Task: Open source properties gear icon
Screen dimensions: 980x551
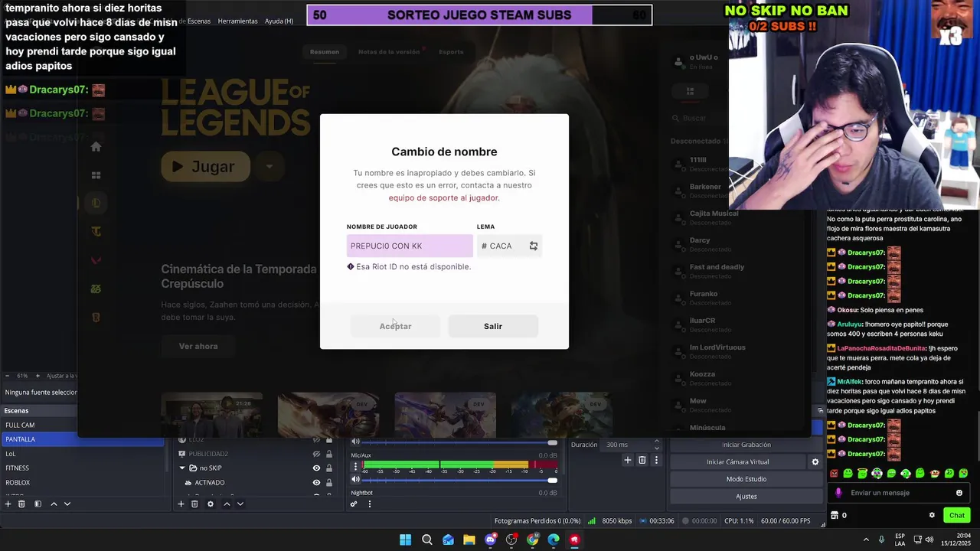Action: click(x=211, y=504)
